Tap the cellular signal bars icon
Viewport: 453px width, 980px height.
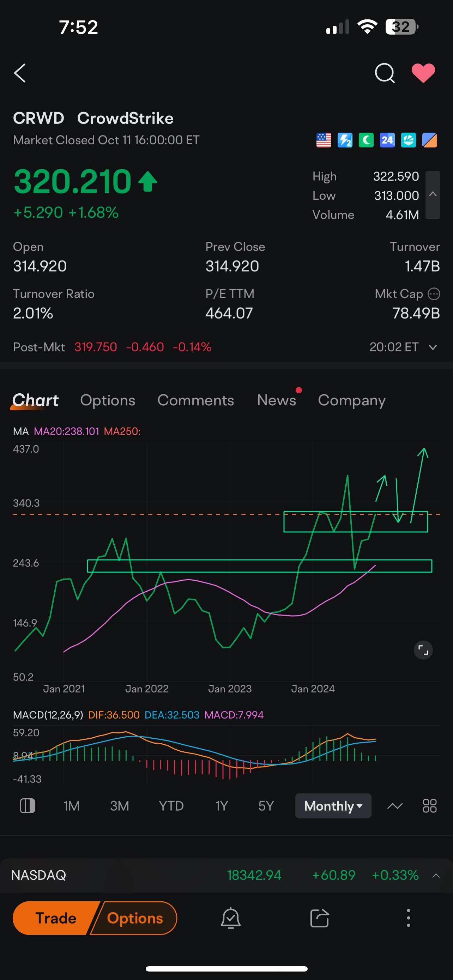coord(337,27)
